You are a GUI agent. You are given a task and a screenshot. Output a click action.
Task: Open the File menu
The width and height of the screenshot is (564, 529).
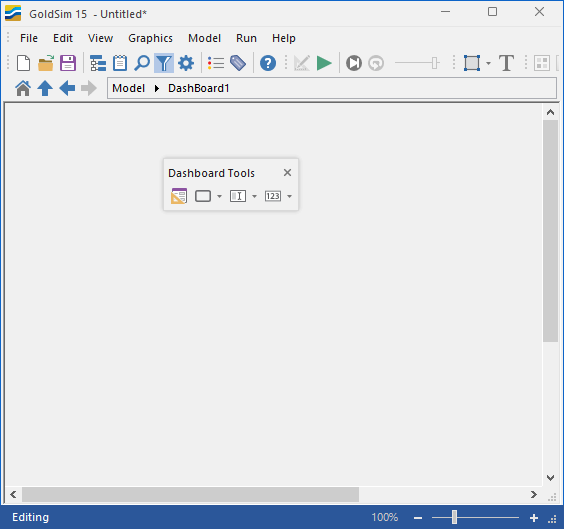pyautogui.click(x=29, y=38)
